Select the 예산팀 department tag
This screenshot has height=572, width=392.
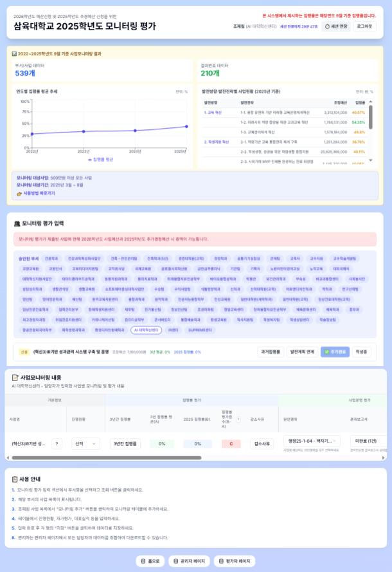[x=76, y=299]
